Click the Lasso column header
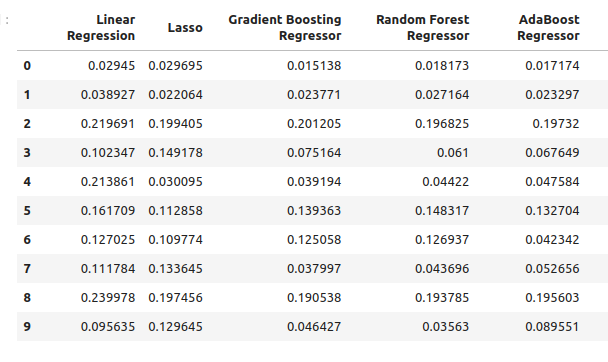 click(185, 28)
